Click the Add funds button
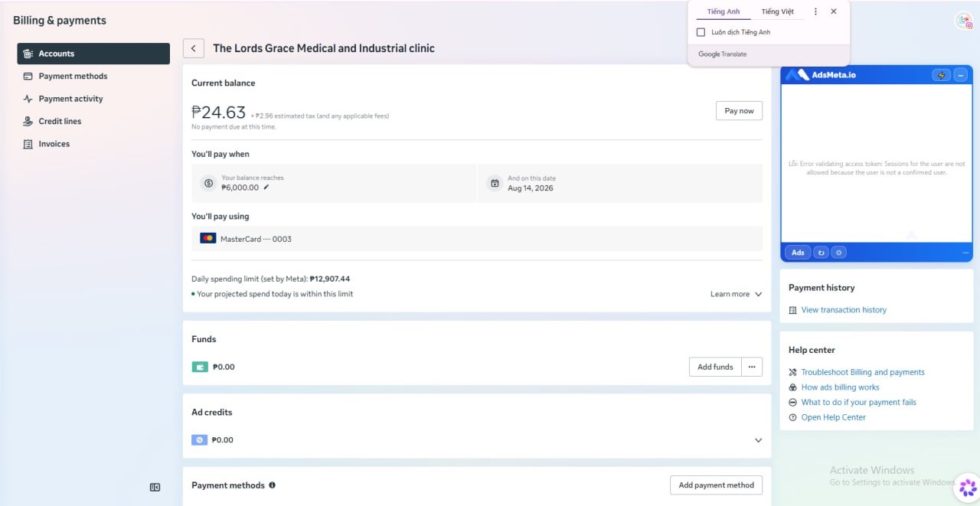Viewport: 980px width, 506px height. [x=715, y=367]
